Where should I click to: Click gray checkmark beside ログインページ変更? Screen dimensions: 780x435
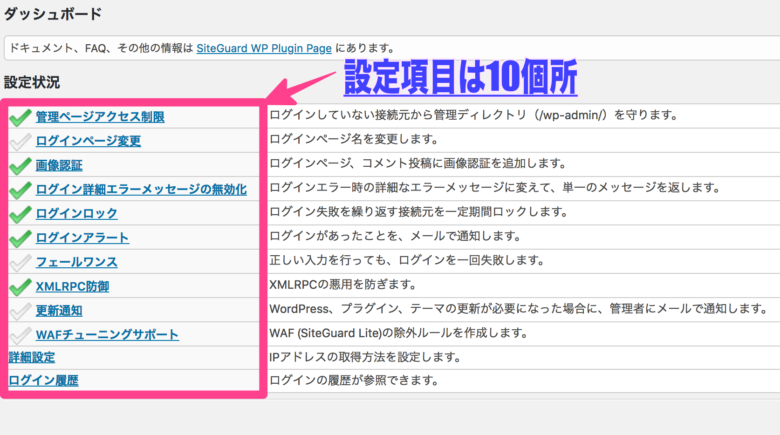[20, 142]
